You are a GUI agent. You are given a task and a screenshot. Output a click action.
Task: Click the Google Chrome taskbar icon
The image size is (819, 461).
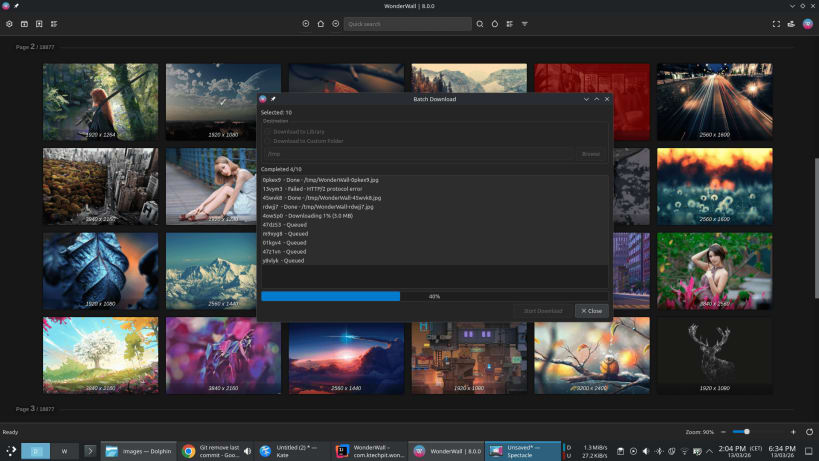(188, 451)
